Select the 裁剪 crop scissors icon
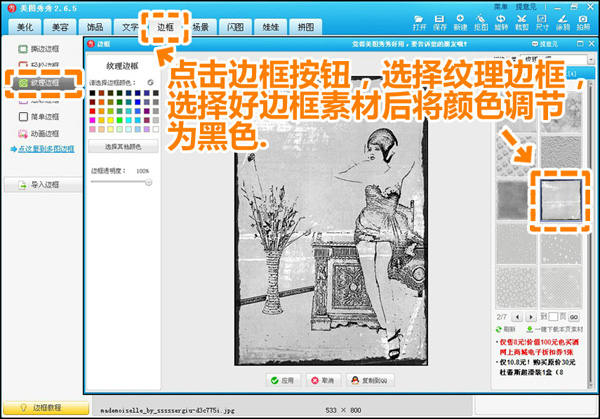 click(522, 23)
